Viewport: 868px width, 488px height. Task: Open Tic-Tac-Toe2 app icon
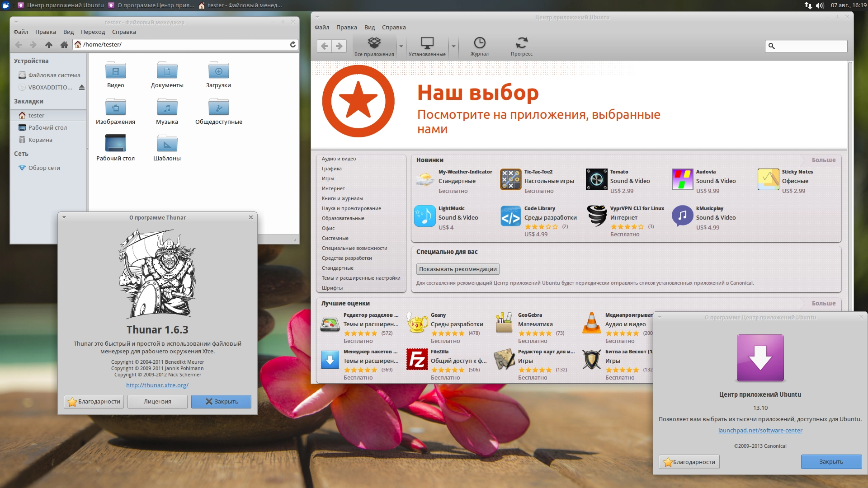511,179
